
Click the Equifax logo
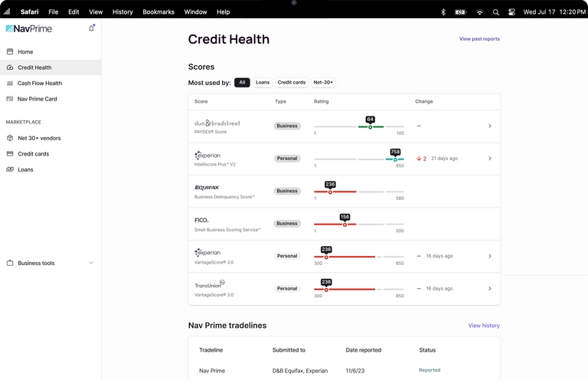coord(207,187)
